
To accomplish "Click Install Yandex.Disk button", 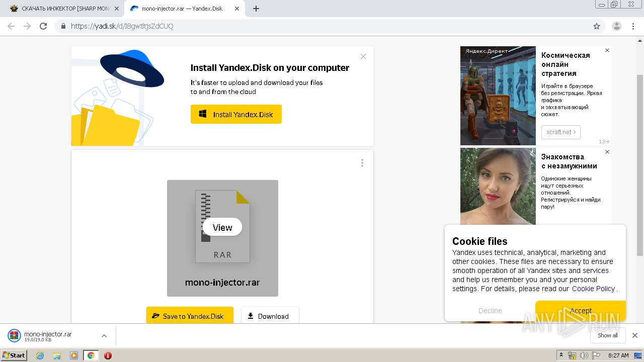I will pyautogui.click(x=236, y=114).
